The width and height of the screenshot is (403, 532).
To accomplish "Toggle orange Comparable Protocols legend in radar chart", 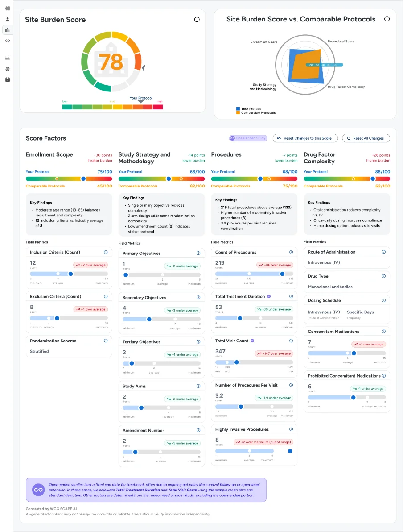I will pyautogui.click(x=238, y=113).
